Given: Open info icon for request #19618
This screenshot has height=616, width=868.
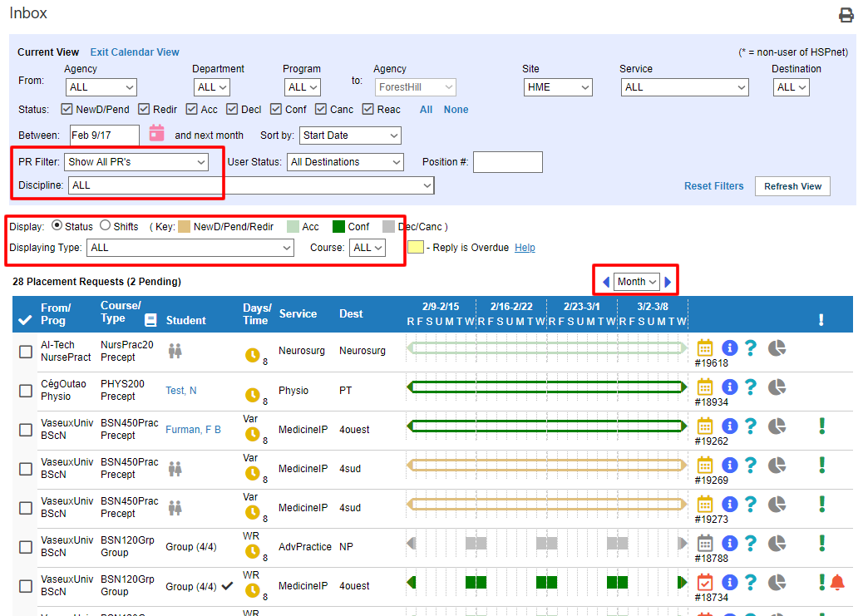Looking at the screenshot, I should (730, 347).
